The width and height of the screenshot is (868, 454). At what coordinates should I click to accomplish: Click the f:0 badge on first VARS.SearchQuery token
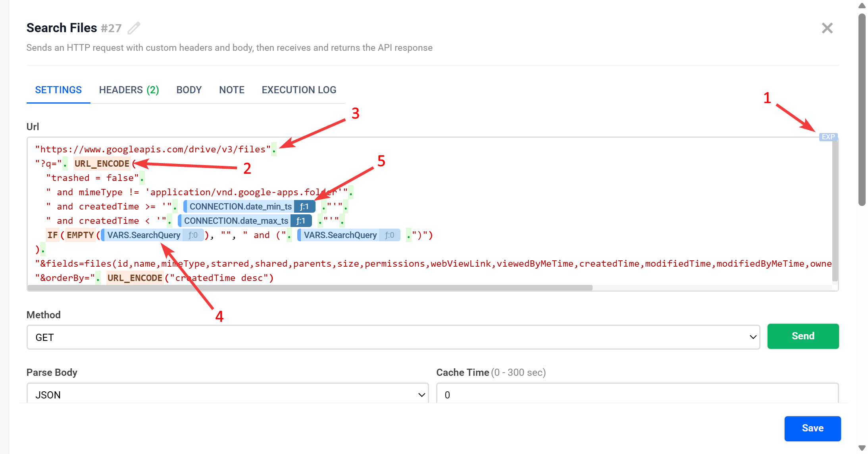192,235
